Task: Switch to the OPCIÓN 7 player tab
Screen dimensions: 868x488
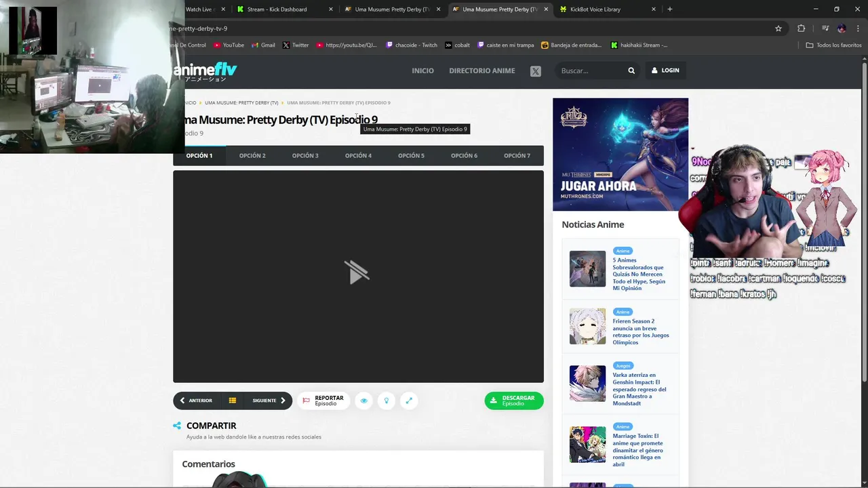Action: pyautogui.click(x=517, y=156)
